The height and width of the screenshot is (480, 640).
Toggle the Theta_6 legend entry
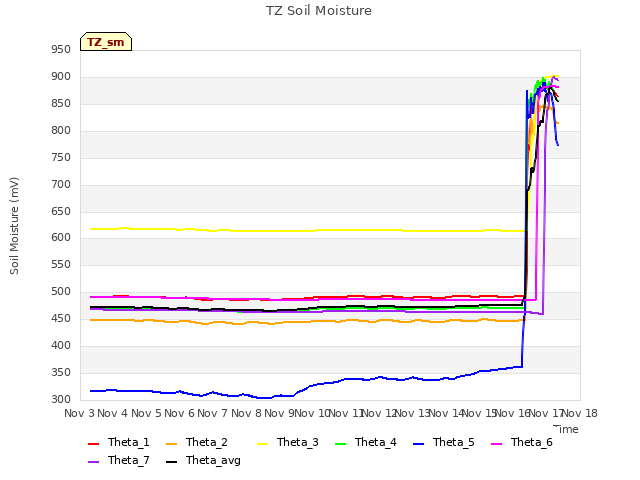pos(522,442)
